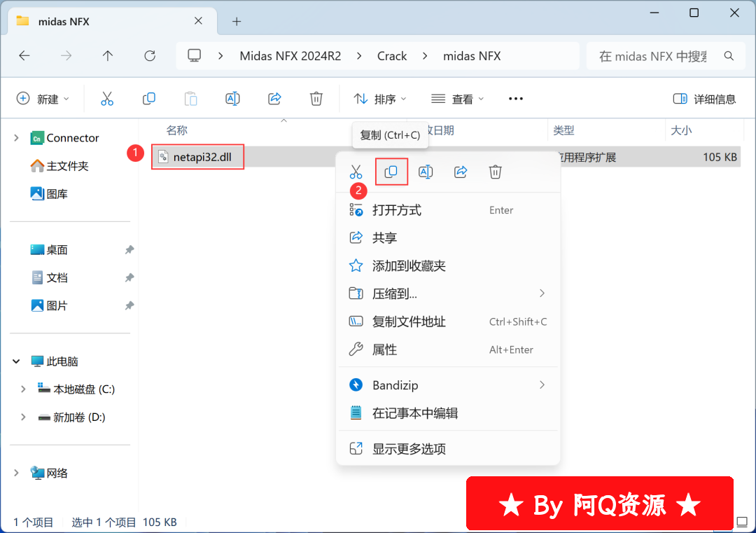Expand 新加卷 (D:) in the tree
The height and width of the screenshot is (533, 756).
pos(23,417)
